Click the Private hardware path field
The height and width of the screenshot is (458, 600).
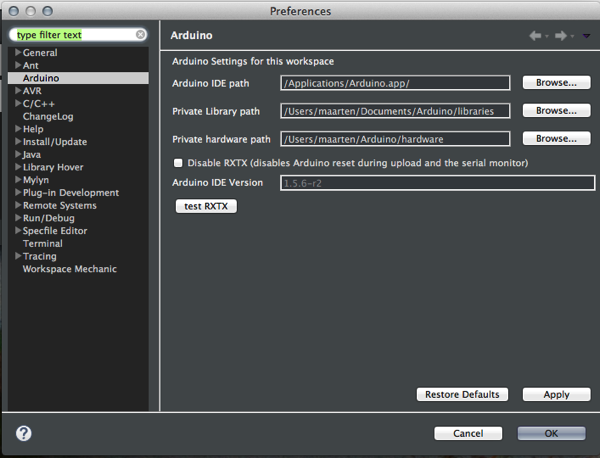[x=395, y=139]
